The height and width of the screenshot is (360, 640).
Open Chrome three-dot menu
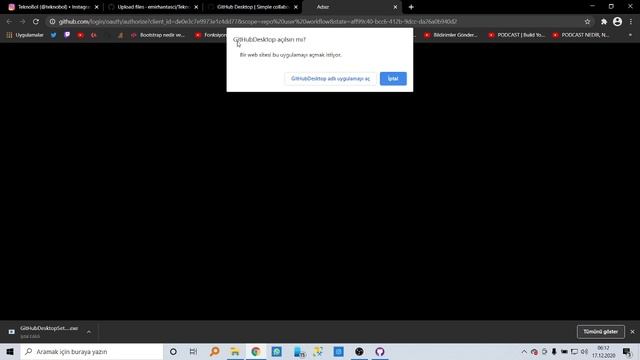[x=631, y=22]
